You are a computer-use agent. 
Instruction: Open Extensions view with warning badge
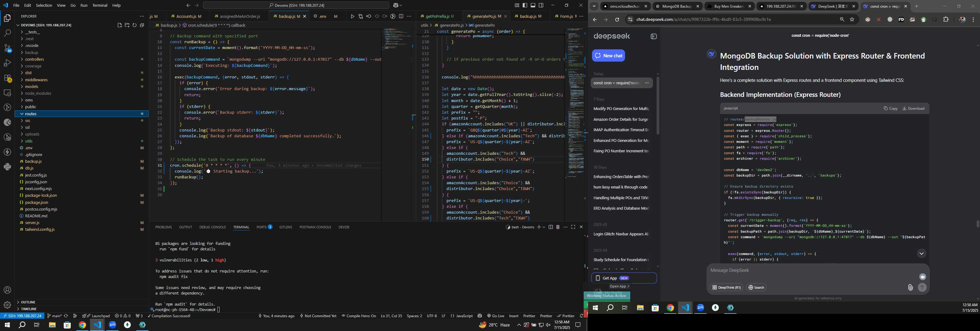click(x=7, y=78)
